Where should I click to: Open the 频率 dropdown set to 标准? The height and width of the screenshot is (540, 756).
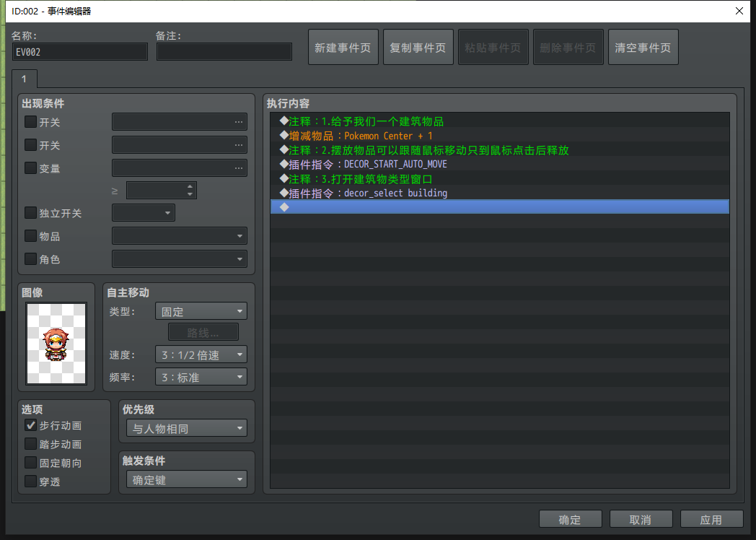[x=201, y=377]
